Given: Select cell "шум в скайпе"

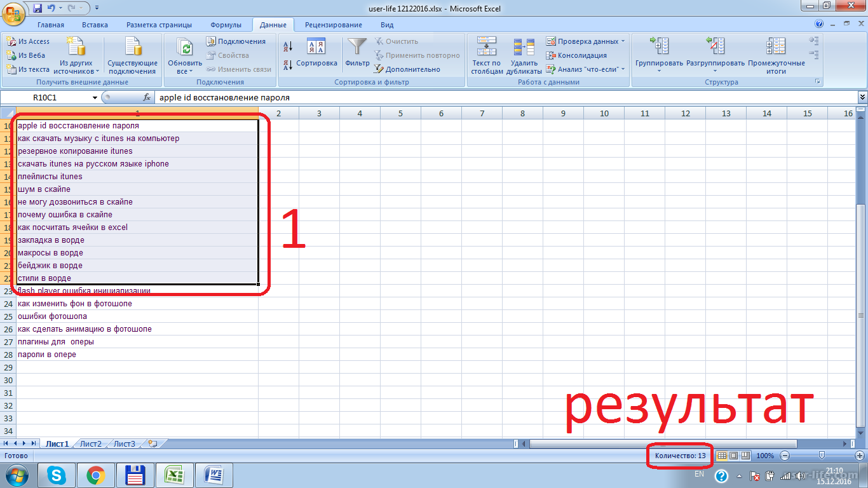Looking at the screenshot, I should coord(137,189).
